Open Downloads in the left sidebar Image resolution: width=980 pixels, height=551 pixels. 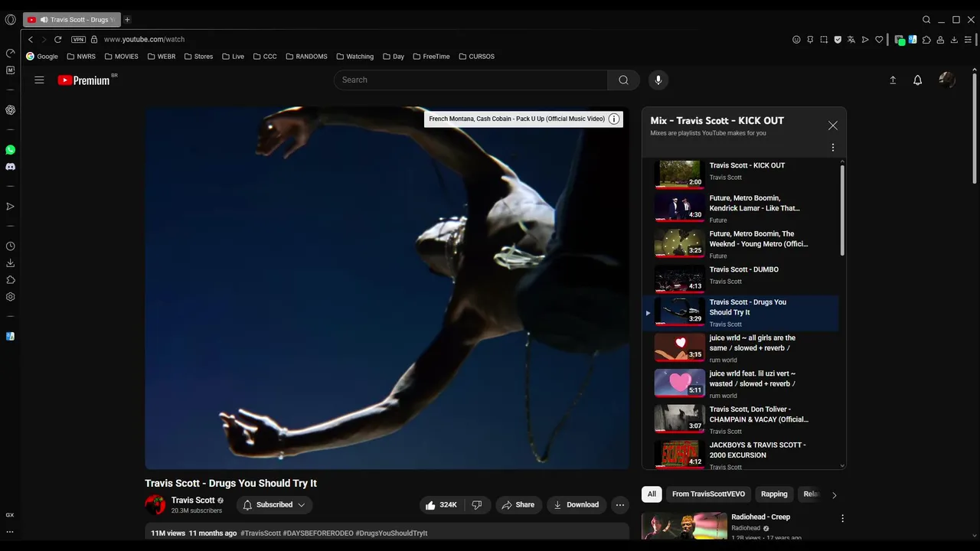(10, 263)
